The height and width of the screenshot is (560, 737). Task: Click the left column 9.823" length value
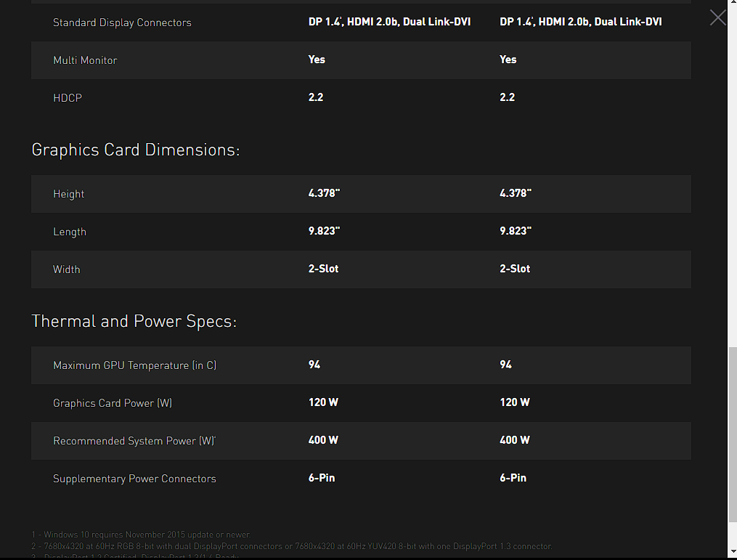pyautogui.click(x=324, y=231)
